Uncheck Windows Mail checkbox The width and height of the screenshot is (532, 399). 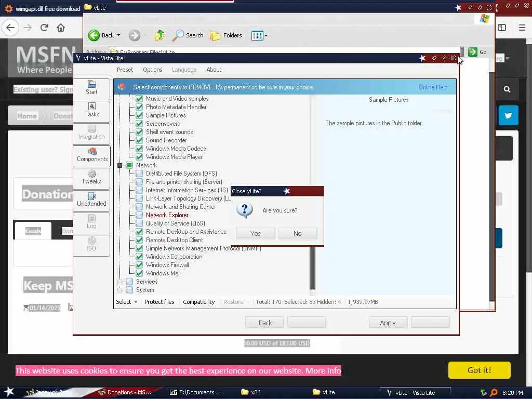(x=139, y=273)
